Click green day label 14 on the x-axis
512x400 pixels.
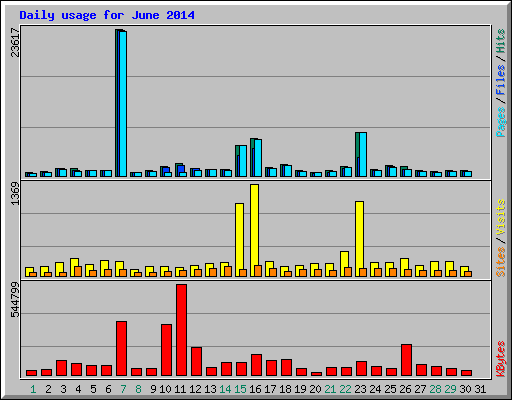[x=225, y=389]
